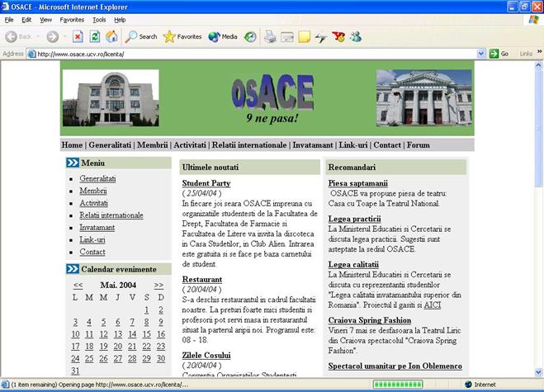Open the Favorites pane button
The image size is (544, 392).
(x=182, y=36)
